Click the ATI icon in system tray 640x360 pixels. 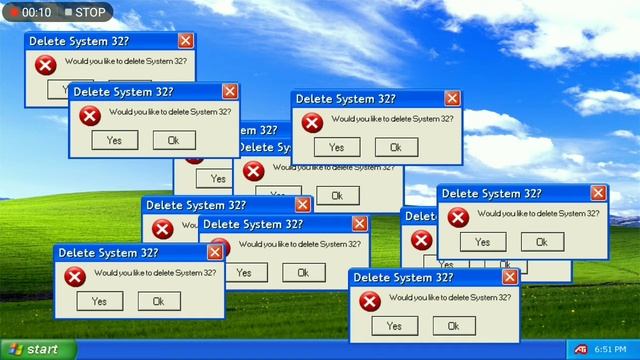click(581, 349)
